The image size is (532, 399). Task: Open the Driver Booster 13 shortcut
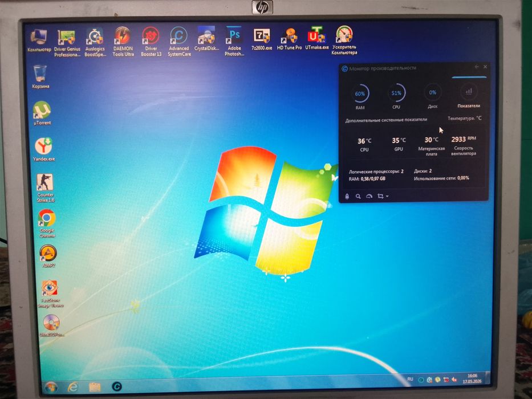click(x=151, y=42)
